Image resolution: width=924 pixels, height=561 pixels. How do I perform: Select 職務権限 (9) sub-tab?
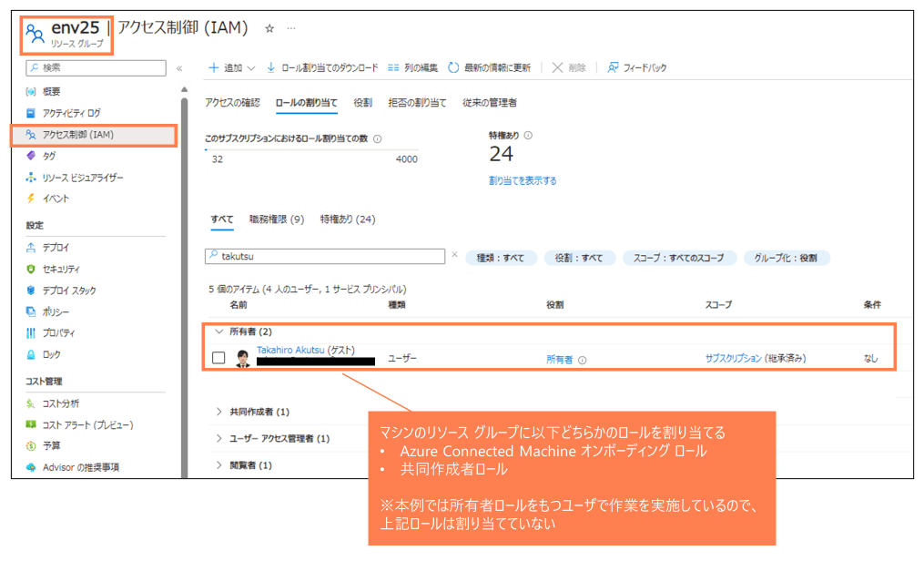(277, 219)
